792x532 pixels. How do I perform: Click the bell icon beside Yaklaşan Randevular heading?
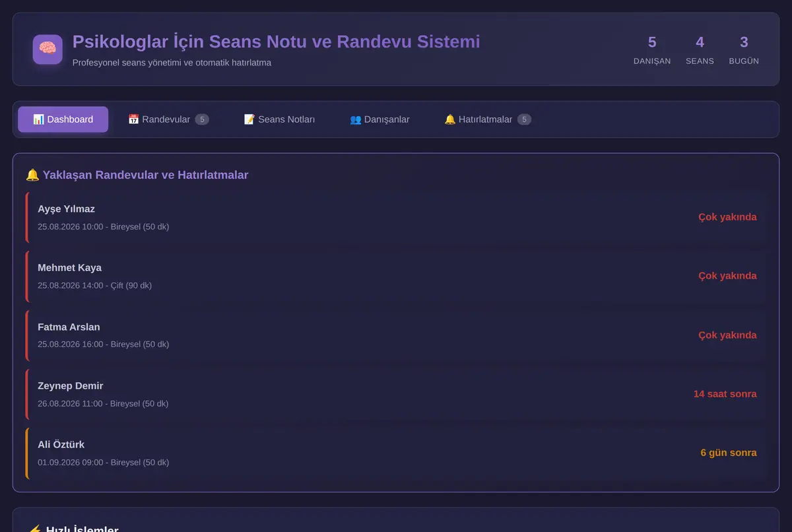tap(32, 175)
